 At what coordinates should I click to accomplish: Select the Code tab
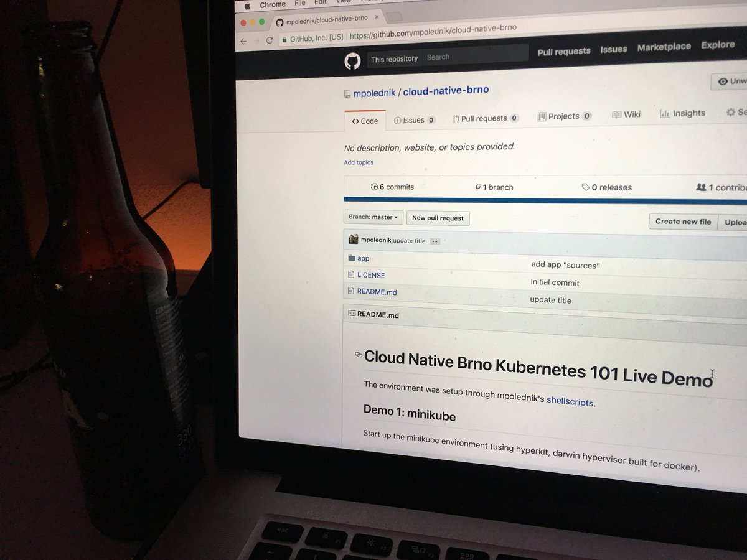365,121
